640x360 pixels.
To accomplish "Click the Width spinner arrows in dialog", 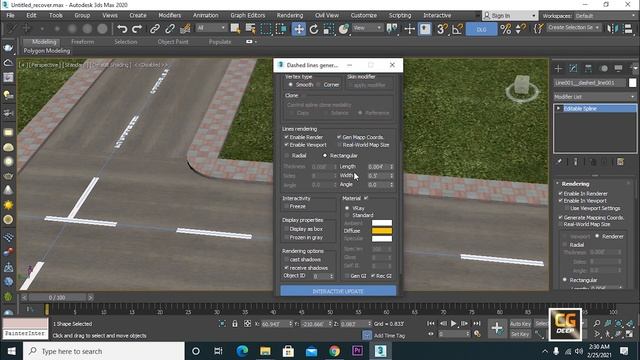I will tap(391, 176).
